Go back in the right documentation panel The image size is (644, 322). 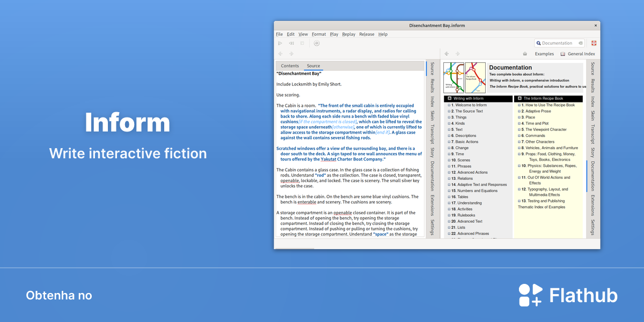[447, 54]
